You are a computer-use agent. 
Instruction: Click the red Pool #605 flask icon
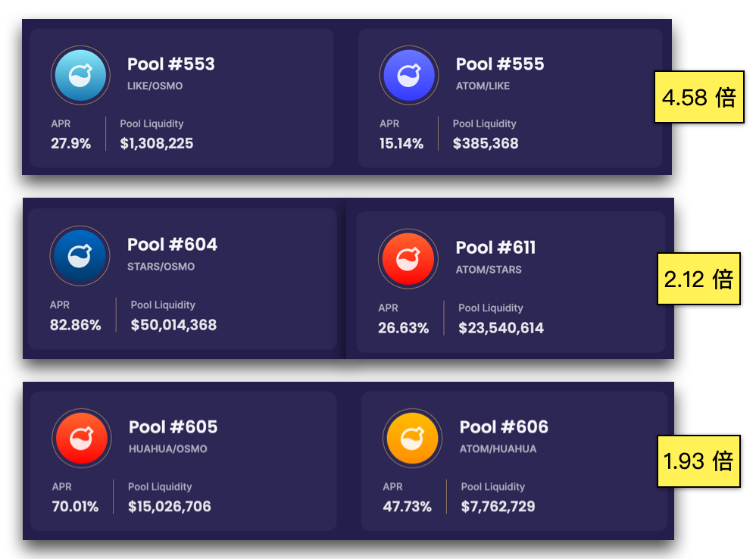coord(82,438)
